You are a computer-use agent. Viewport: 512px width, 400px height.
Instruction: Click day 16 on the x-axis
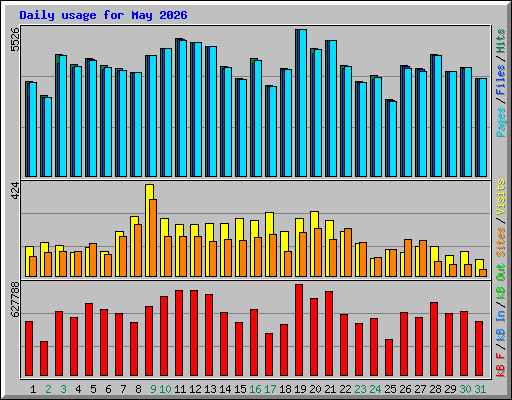point(255,389)
